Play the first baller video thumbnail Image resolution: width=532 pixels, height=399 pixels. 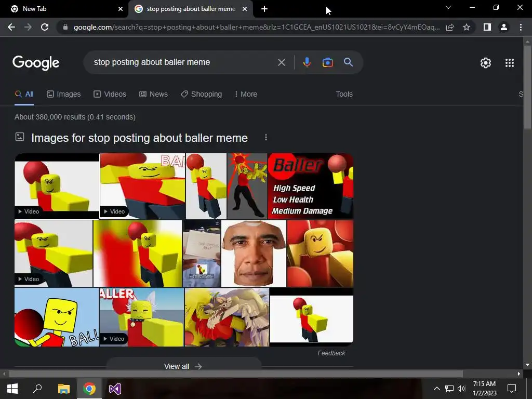click(57, 186)
